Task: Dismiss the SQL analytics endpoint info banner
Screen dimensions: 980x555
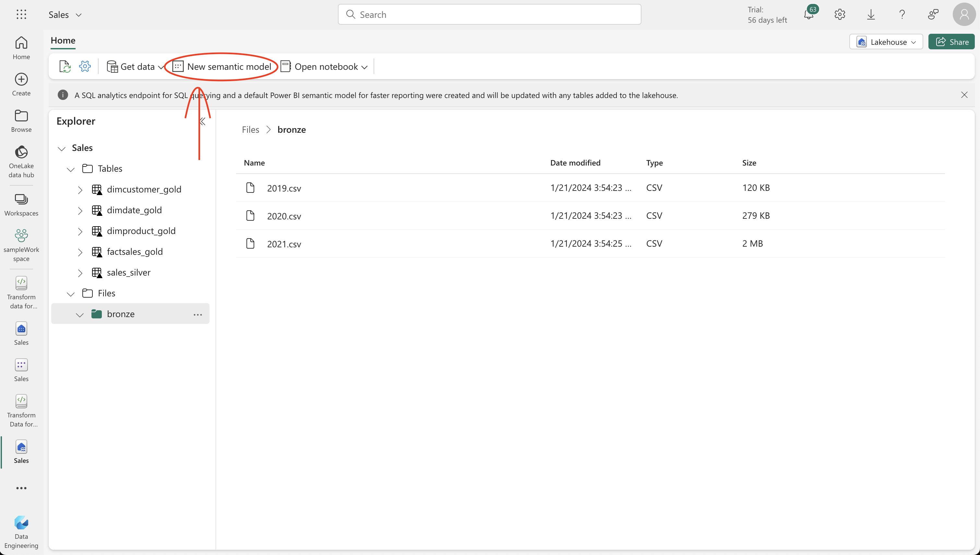Action: pos(964,95)
